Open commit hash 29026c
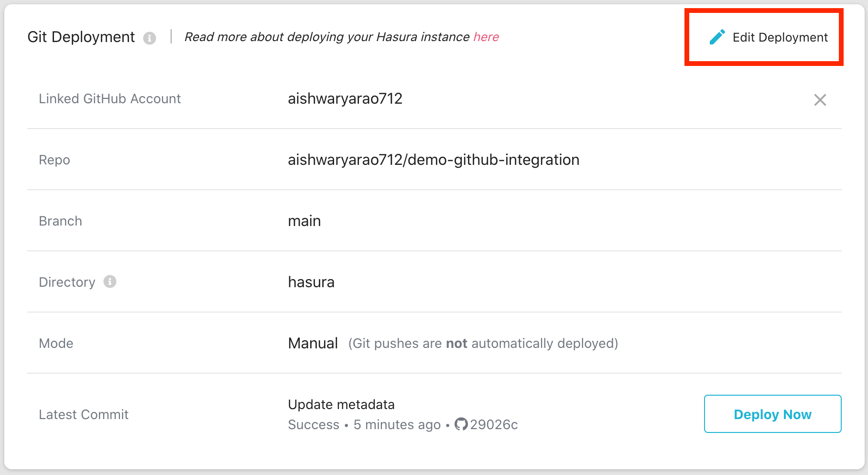This screenshot has height=475, width=868. click(x=494, y=424)
